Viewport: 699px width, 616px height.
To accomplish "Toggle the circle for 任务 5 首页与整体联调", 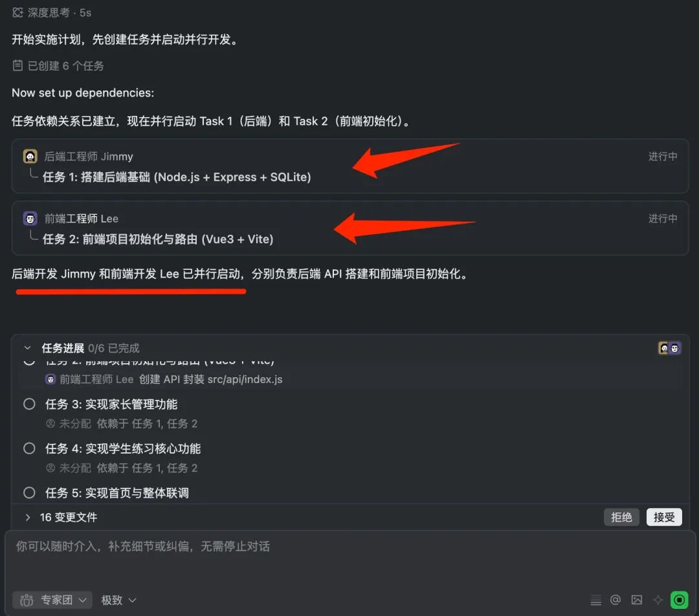I will [29, 492].
